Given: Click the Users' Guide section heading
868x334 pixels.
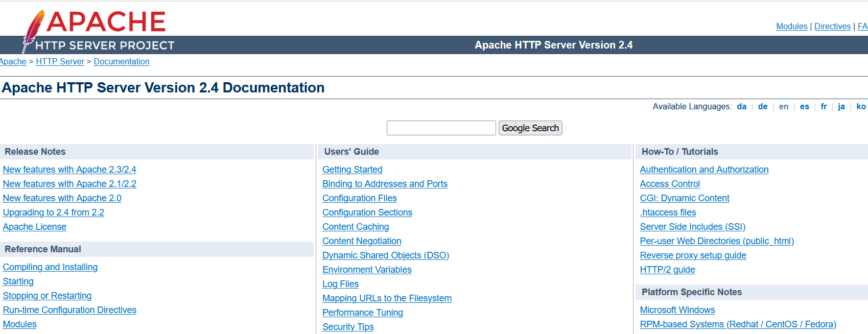Looking at the screenshot, I should click(x=351, y=152).
